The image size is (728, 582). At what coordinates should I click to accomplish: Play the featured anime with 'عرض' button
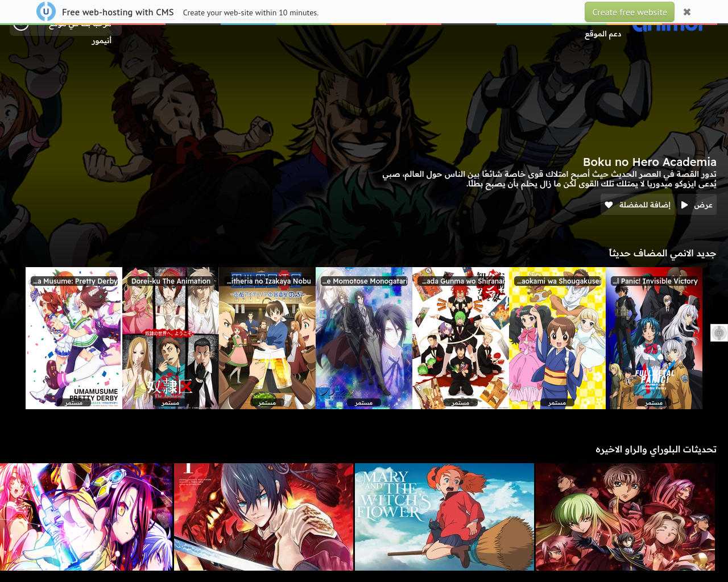coord(697,205)
